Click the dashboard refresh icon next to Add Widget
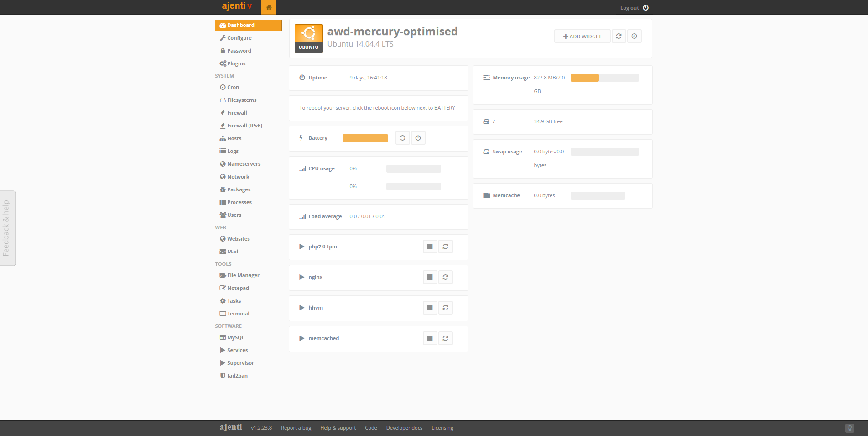 pos(619,36)
